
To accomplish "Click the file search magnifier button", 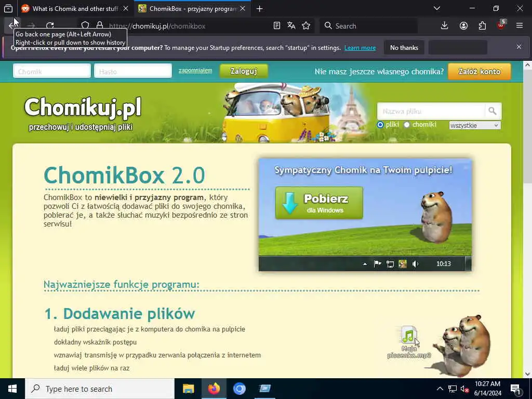I will (493, 111).
